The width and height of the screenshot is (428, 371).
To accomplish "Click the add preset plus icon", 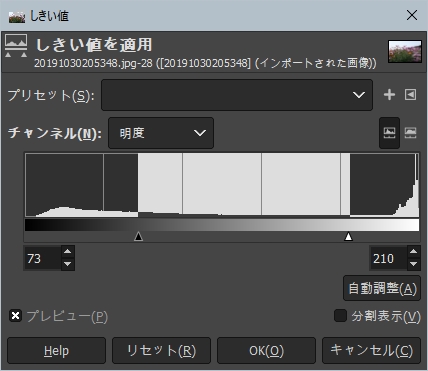I will coord(389,95).
